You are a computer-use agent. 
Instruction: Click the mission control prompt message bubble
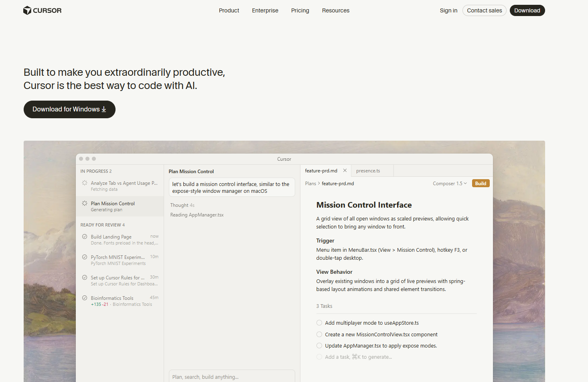tap(232, 187)
